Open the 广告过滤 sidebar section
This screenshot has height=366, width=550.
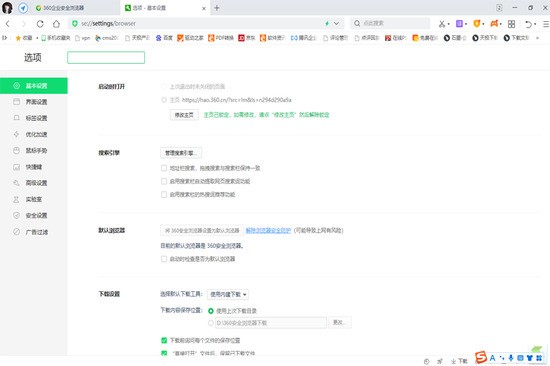click(x=33, y=232)
